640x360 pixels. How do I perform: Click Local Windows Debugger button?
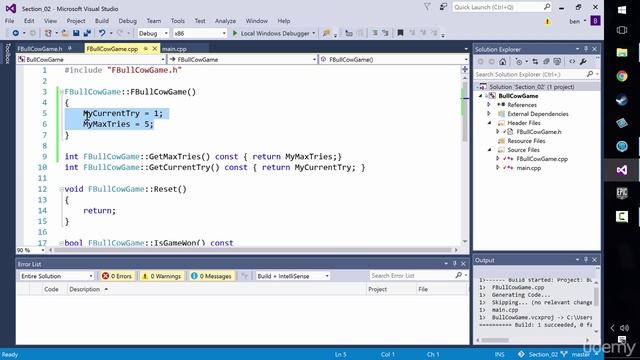pos(274,33)
